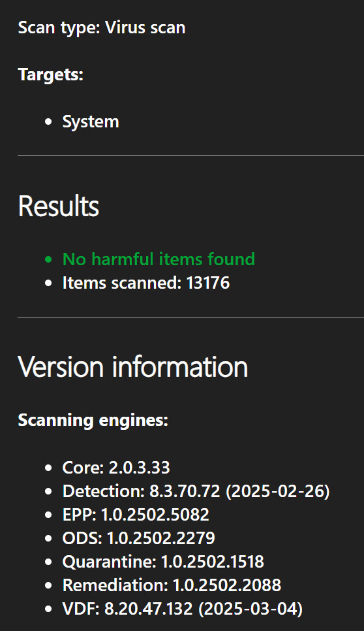Click the System target item
The height and width of the screenshot is (631, 364).
91,121
